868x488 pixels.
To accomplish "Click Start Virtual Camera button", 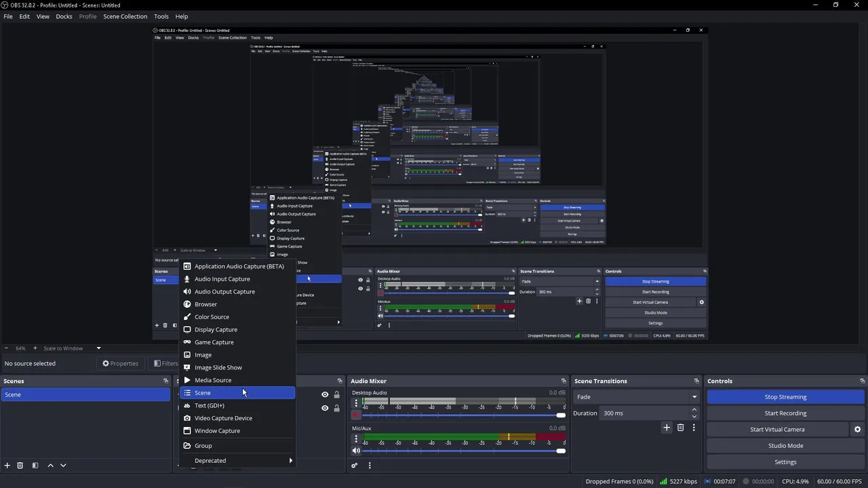I will click(x=777, y=430).
